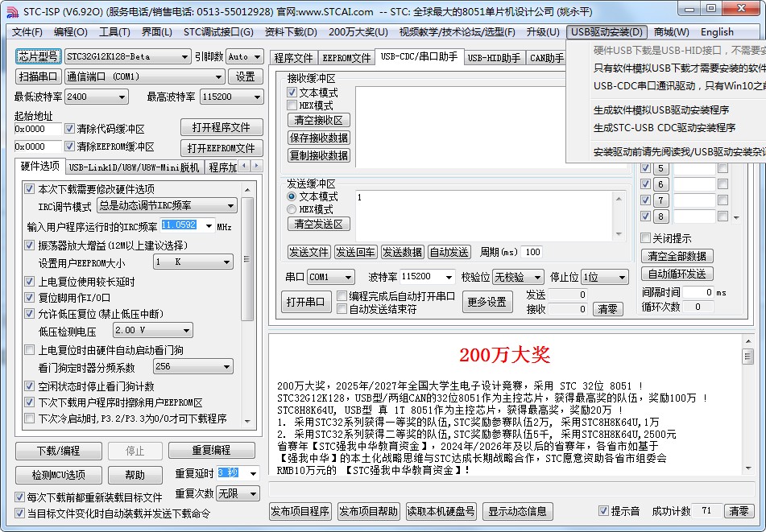Click the 周期(ms) 100 input field
Viewport: 766px width, 532px height.
[x=532, y=252]
